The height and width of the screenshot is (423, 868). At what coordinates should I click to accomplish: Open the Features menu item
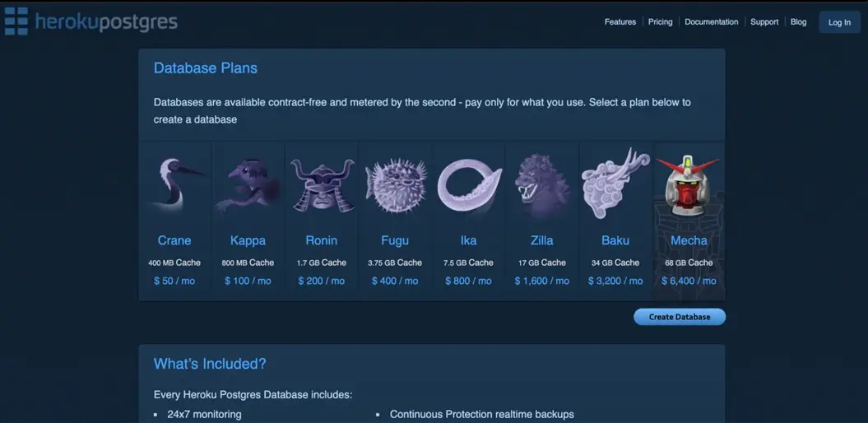(x=620, y=22)
